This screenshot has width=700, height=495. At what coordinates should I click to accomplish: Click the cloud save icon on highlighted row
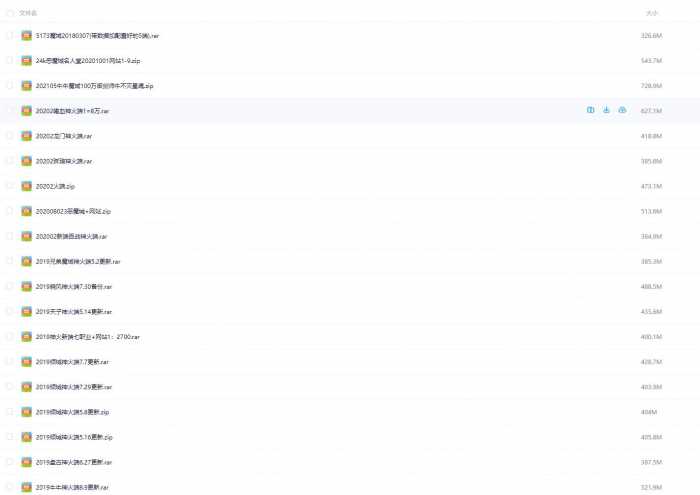622,110
